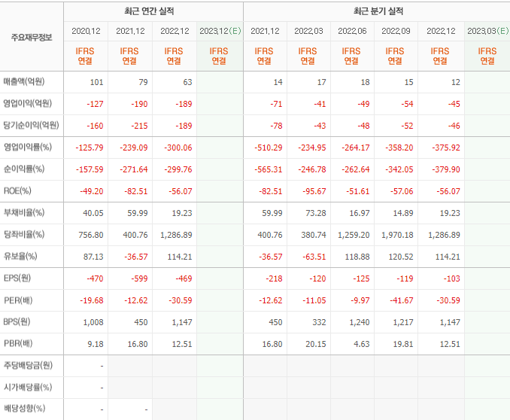The width and height of the screenshot is (510, 420).
Task: Click the 당좌비율 value 1,970.18
Action: (397, 235)
